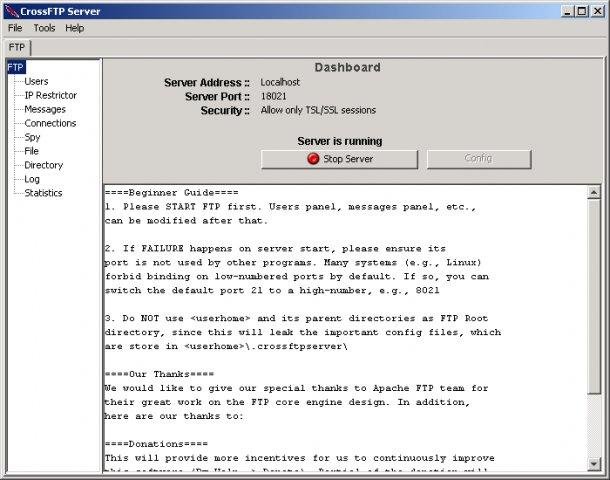This screenshot has height=480, width=610.
Task: Click the Stop Server button
Action: coord(339,159)
